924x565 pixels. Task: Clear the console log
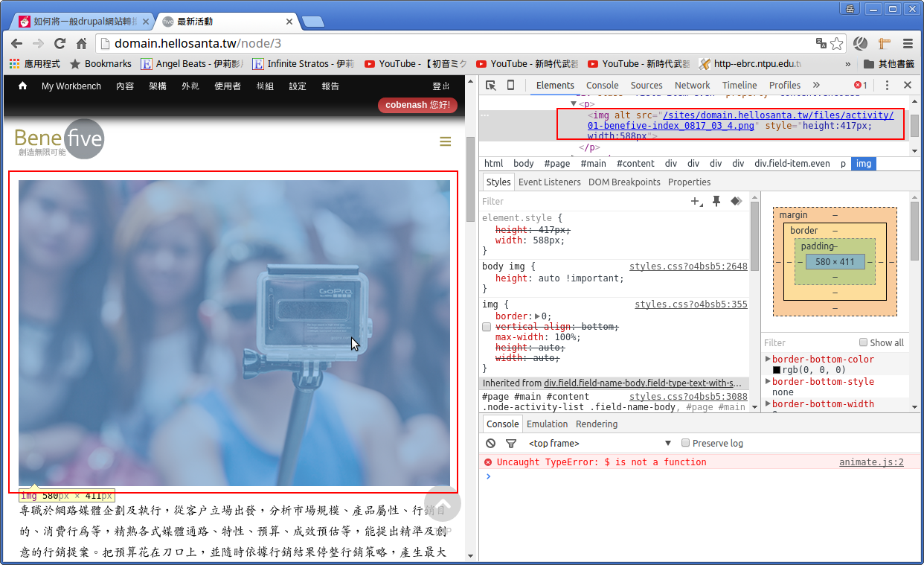(x=490, y=443)
